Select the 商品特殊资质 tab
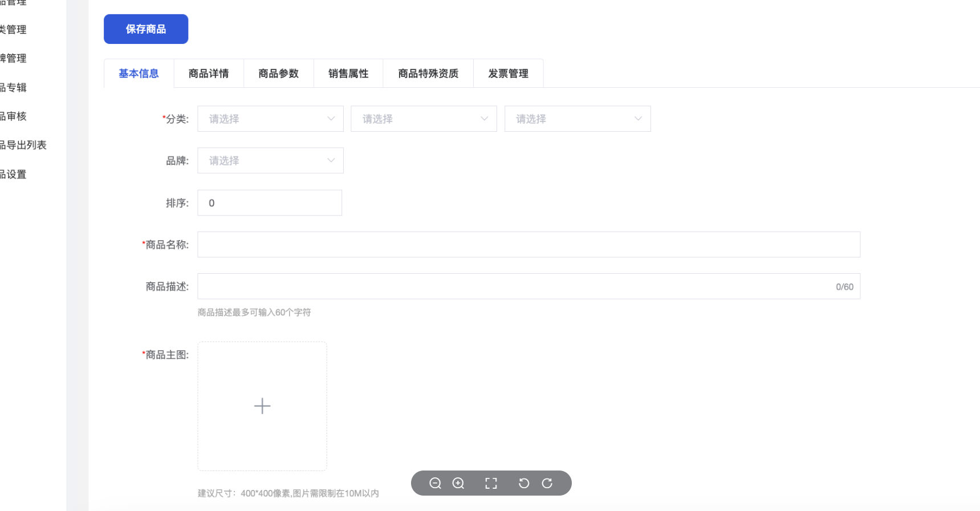This screenshot has width=980, height=511. click(x=428, y=74)
